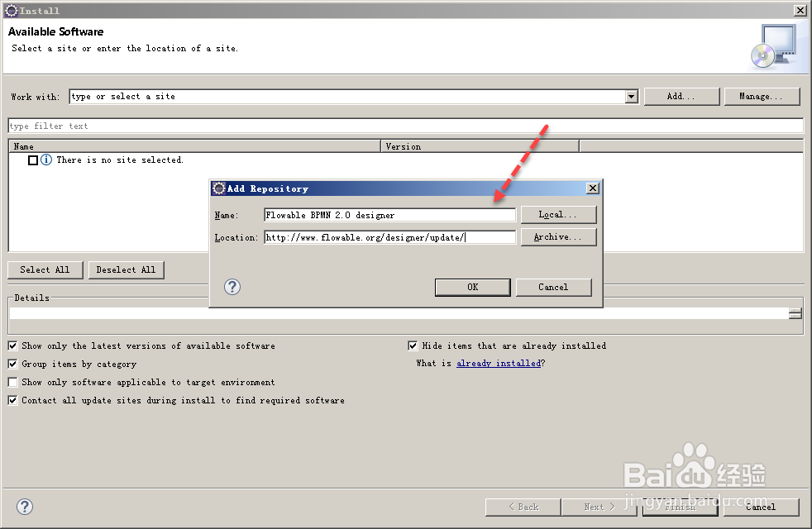The image size is (812, 529).
Task: Toggle 'Show only the latest versions of available software'
Action: tap(13, 346)
